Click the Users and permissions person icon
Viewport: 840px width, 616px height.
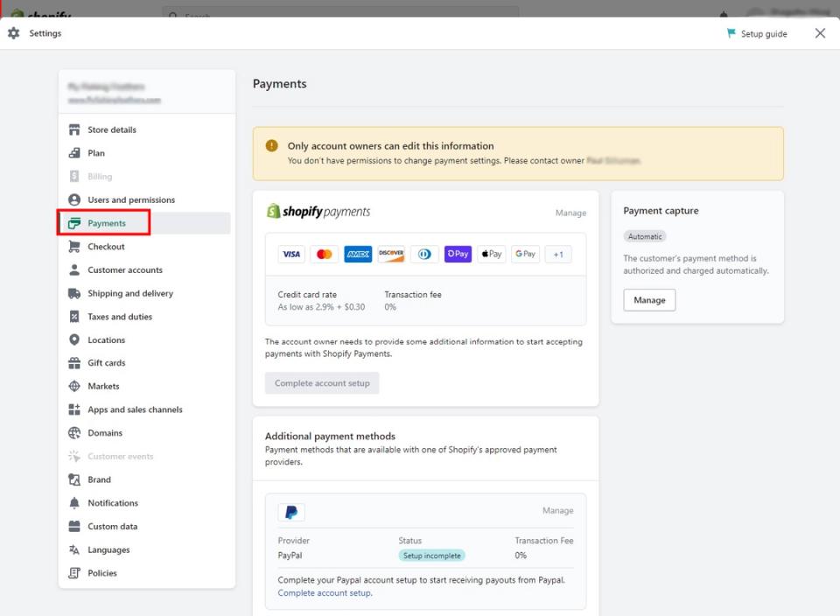click(x=74, y=199)
